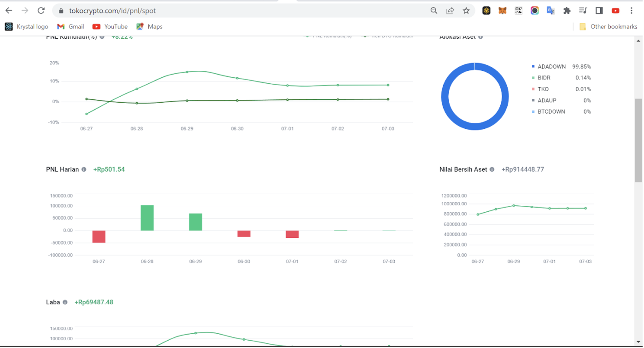This screenshot has width=644, height=348.
Task: Open the YouTube bookmark
Action: 110,27
